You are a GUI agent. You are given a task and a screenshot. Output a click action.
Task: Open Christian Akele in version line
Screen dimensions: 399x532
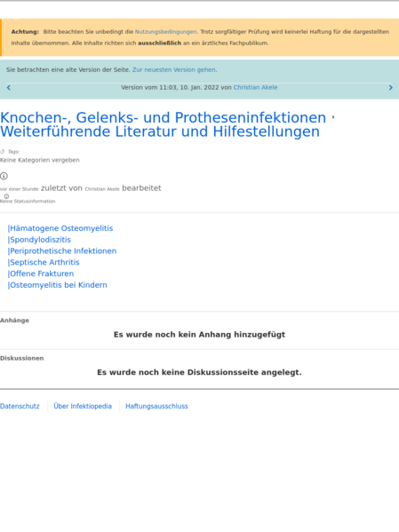pos(255,88)
